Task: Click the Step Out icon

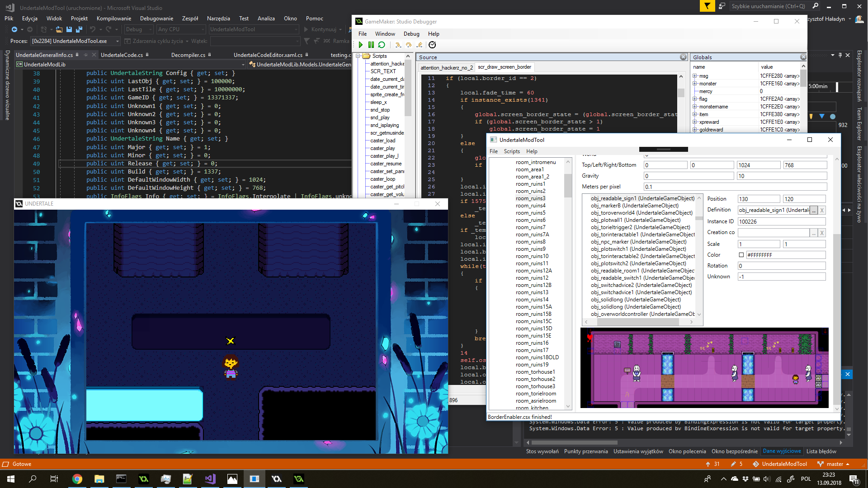Action: (420, 45)
